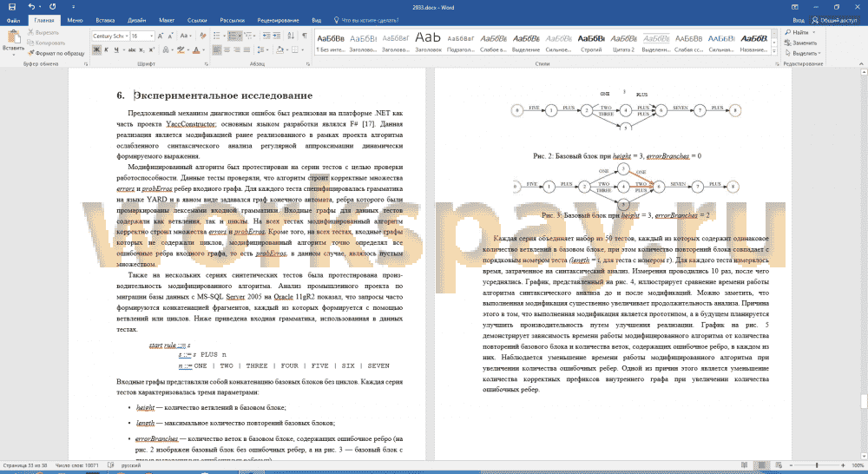The width and height of the screenshot is (868, 474).
Task: Apply the Цитата 2 style
Action: 623,43
